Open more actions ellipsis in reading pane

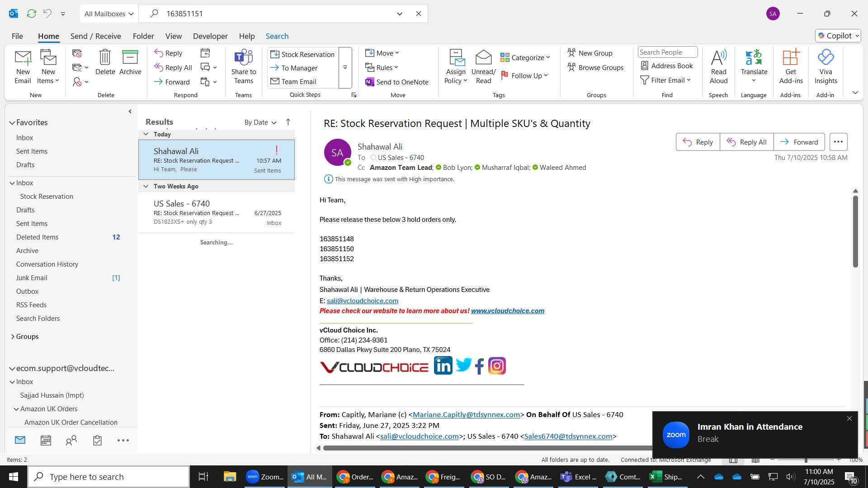pos(838,142)
